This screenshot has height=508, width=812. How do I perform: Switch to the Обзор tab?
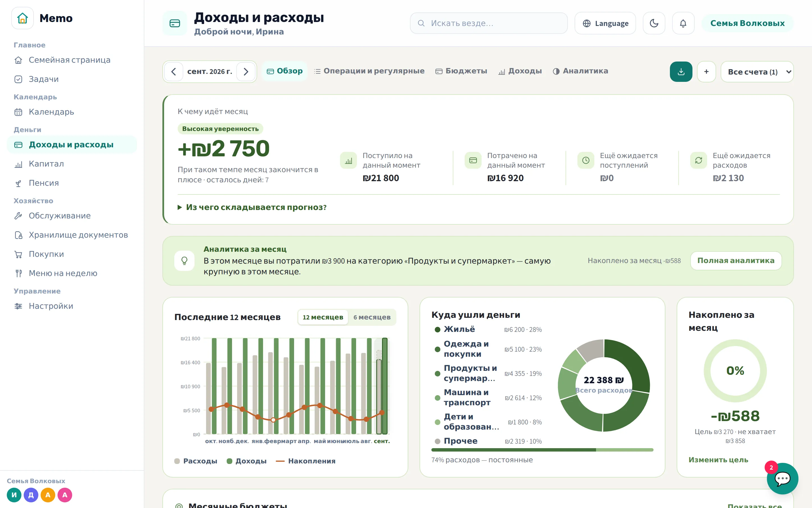coord(284,71)
